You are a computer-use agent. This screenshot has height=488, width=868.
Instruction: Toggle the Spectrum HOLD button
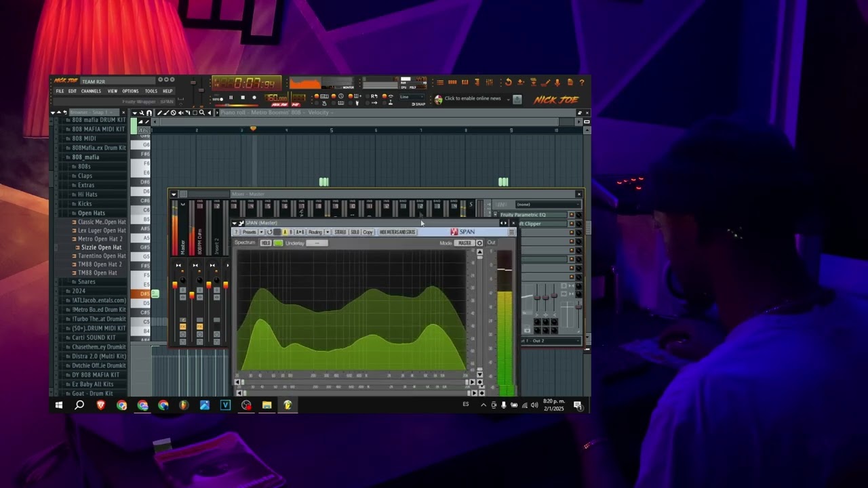pos(266,243)
